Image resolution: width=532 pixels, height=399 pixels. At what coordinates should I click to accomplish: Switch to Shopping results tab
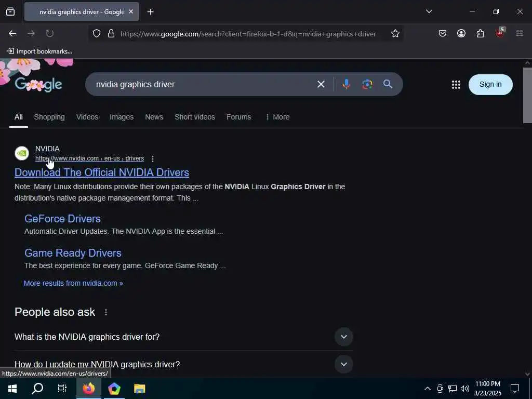click(49, 117)
